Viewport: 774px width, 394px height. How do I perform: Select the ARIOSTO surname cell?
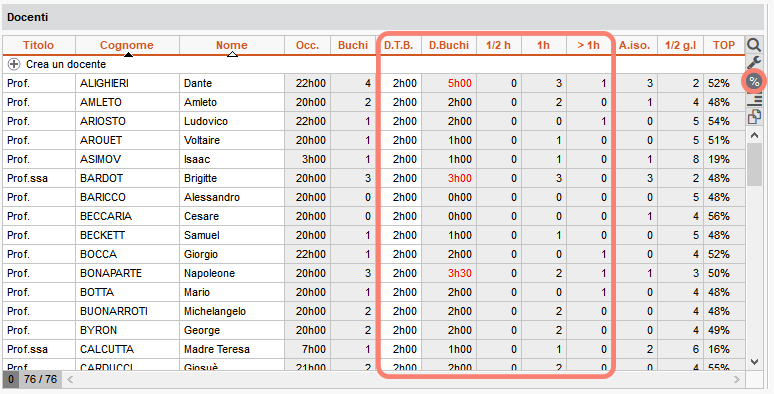127,121
